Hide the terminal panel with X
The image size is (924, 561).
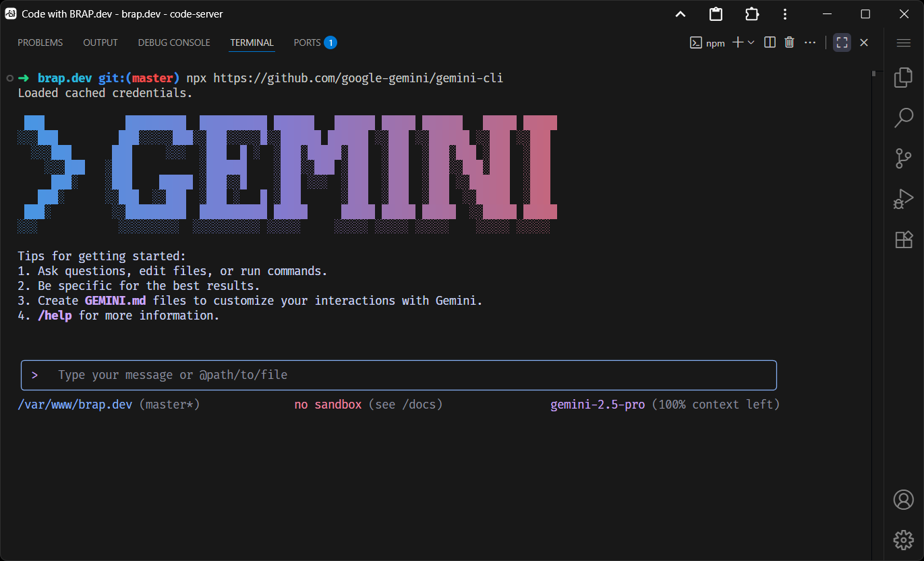pyautogui.click(x=864, y=42)
